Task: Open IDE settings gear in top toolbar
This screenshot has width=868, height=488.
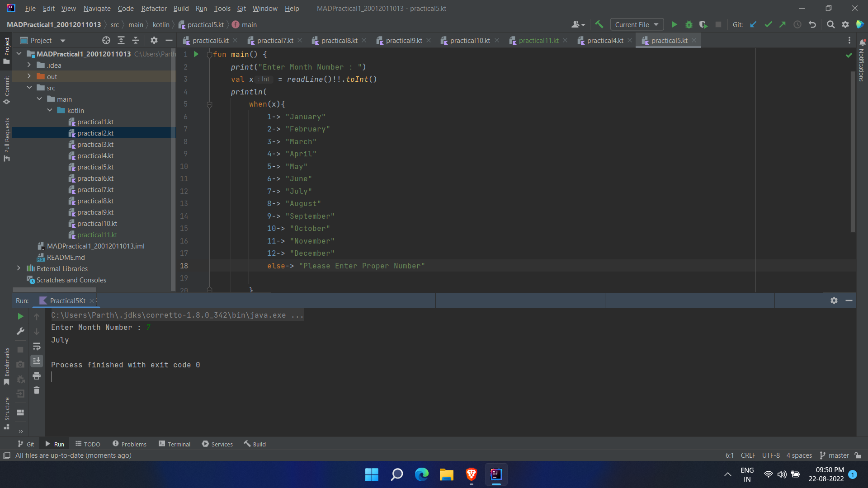Action: tap(845, 25)
